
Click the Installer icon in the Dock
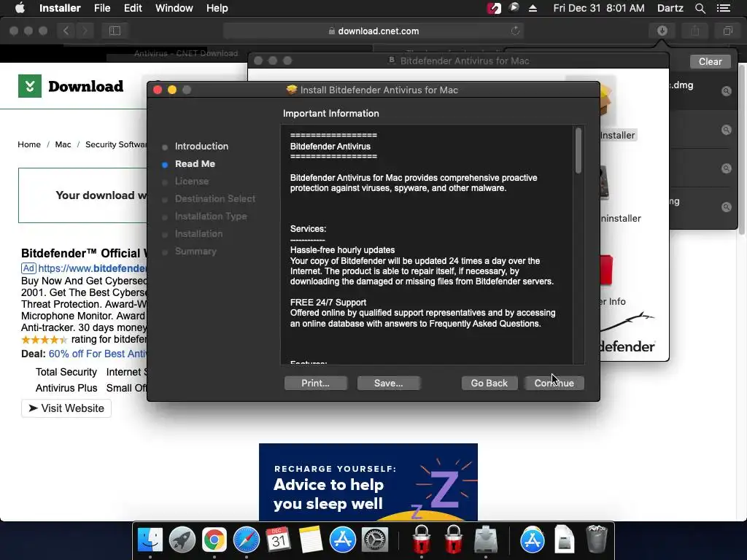tap(485, 540)
